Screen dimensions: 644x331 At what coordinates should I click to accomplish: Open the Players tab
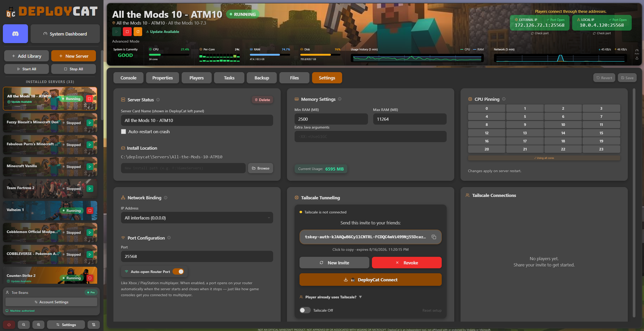197,78
